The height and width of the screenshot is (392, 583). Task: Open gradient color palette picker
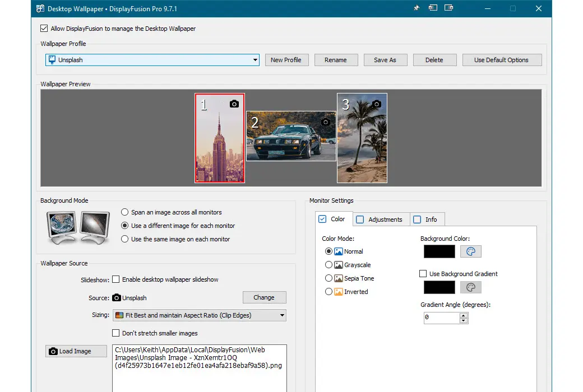(471, 287)
